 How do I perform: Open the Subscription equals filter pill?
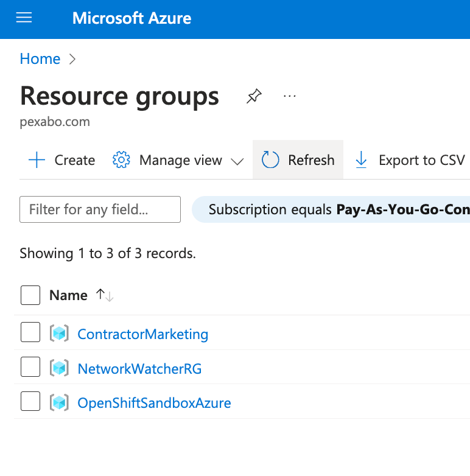click(x=331, y=209)
